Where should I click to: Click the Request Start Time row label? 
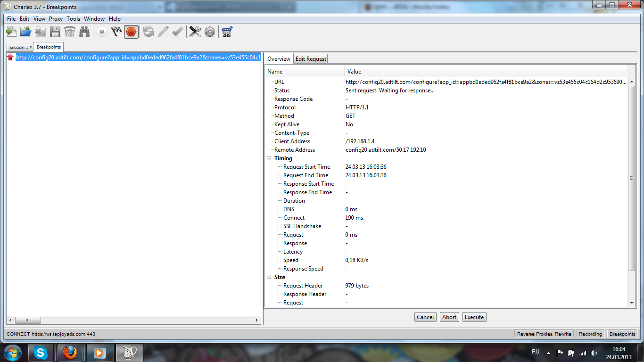coord(306,167)
